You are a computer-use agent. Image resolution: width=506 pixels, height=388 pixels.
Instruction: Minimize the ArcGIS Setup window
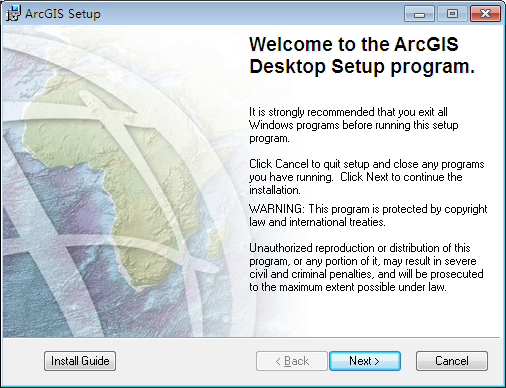pyautogui.click(x=419, y=14)
